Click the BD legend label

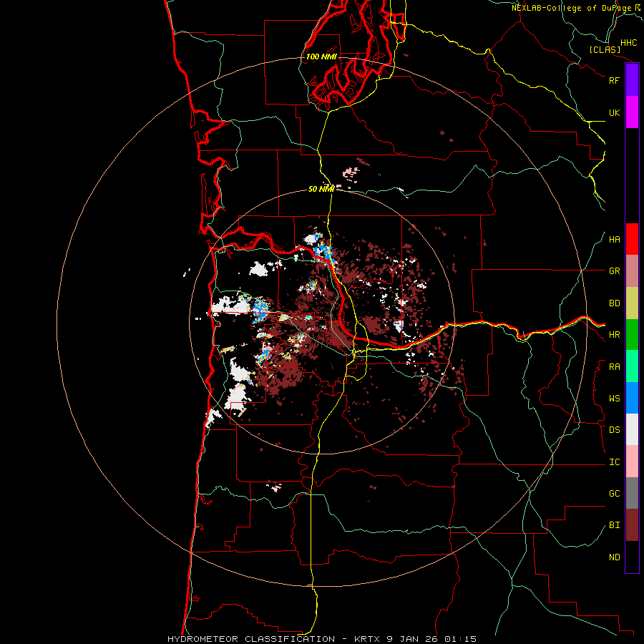614,303
